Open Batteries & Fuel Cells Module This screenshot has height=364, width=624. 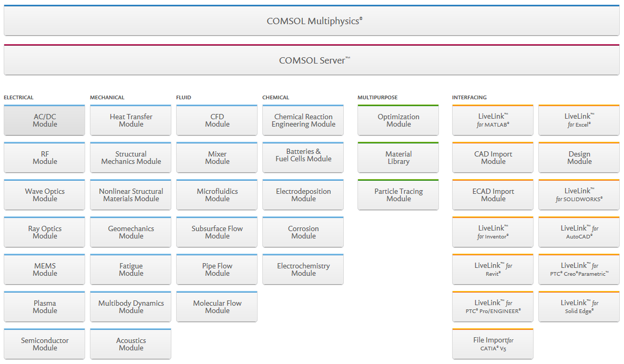coord(303,158)
